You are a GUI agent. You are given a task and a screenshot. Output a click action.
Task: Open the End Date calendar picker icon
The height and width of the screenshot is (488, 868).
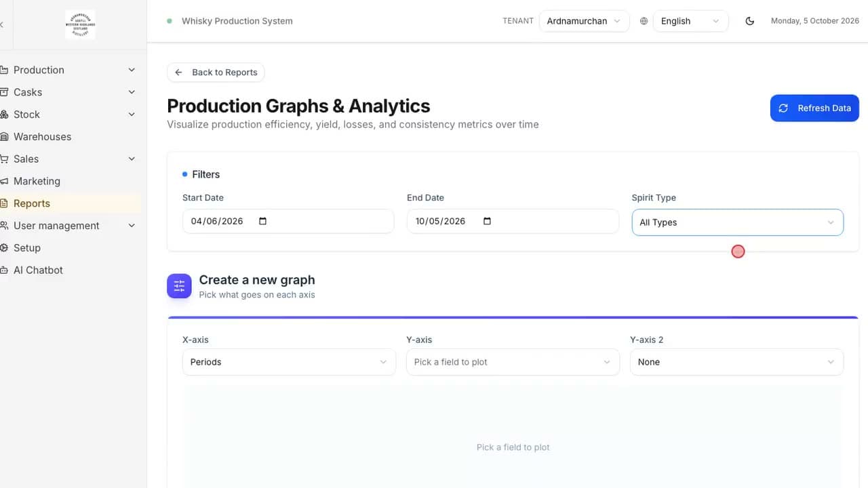tap(487, 221)
